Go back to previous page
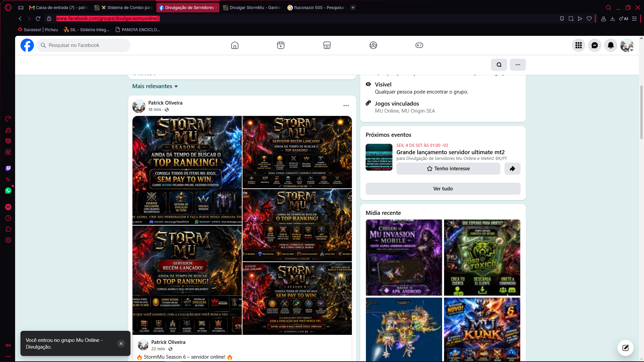Image resolution: width=644 pixels, height=362 pixels. pyautogui.click(x=20, y=19)
